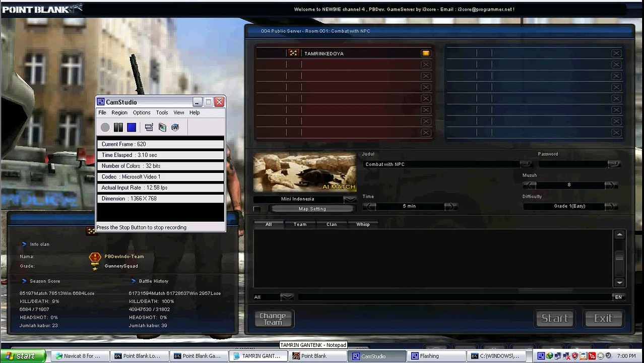Stop recording with blue CamStudio stop button
644x363 pixels.
pos(132,128)
